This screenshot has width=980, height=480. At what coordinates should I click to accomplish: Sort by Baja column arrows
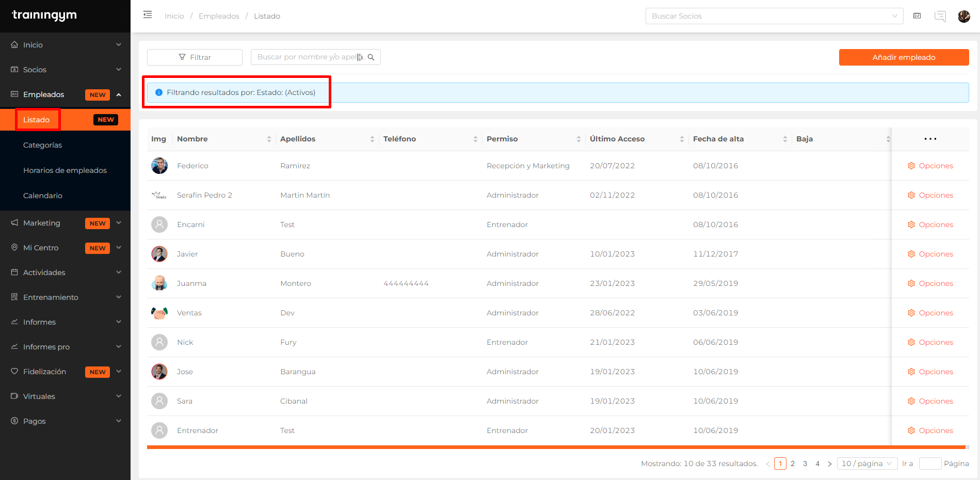(888, 139)
